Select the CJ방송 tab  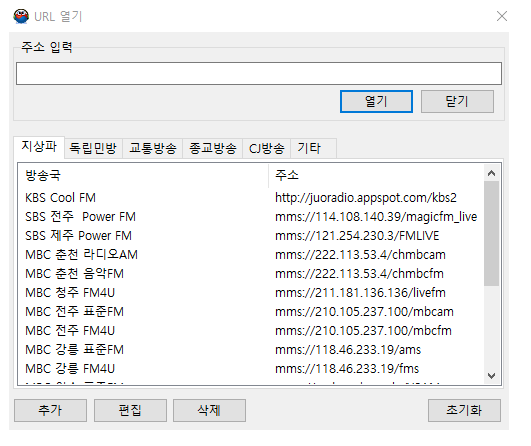pos(267,148)
